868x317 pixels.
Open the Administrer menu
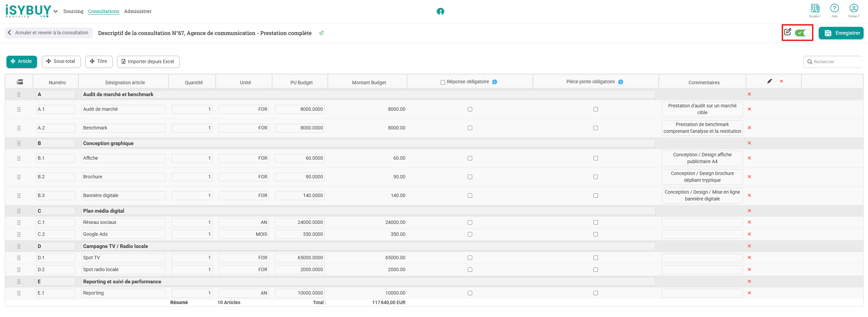[x=138, y=11]
